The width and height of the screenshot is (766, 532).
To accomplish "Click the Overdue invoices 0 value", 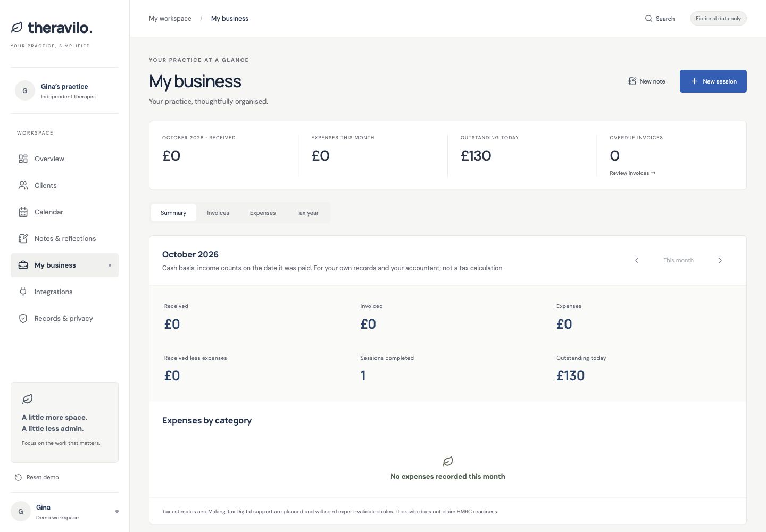I will click(615, 156).
